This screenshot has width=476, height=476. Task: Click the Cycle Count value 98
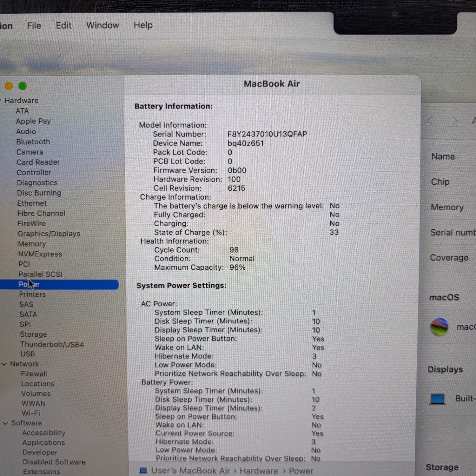tap(234, 250)
